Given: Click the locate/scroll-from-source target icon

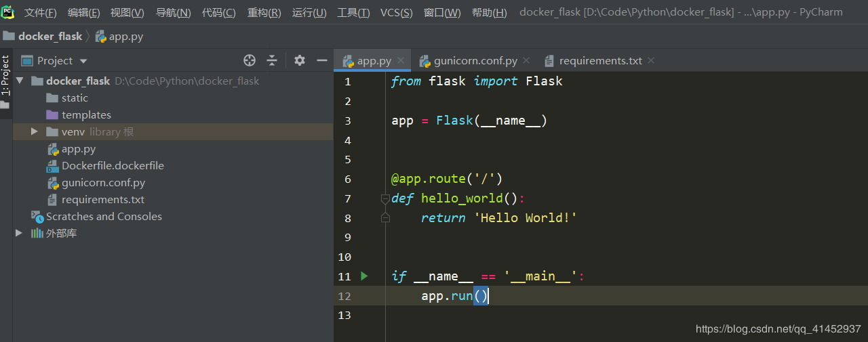Looking at the screenshot, I should tap(250, 60).
